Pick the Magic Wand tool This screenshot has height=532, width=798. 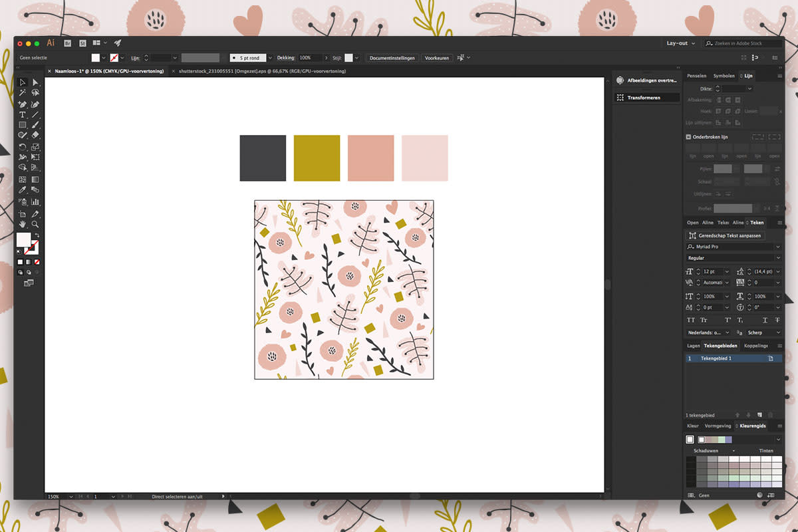[23, 93]
